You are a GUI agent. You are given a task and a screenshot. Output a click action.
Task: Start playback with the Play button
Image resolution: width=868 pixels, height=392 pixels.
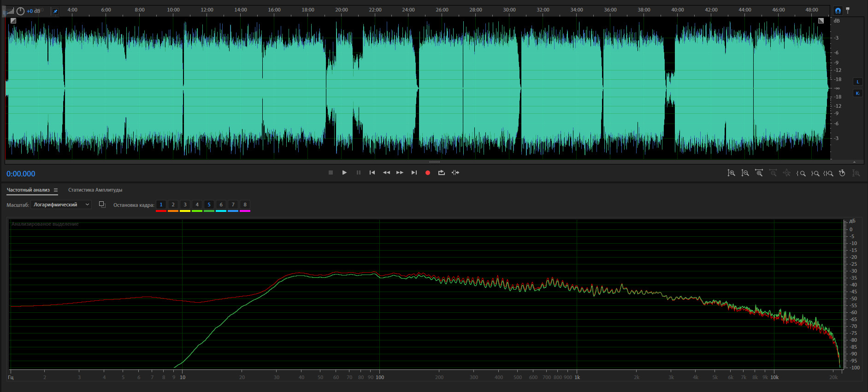coord(344,173)
